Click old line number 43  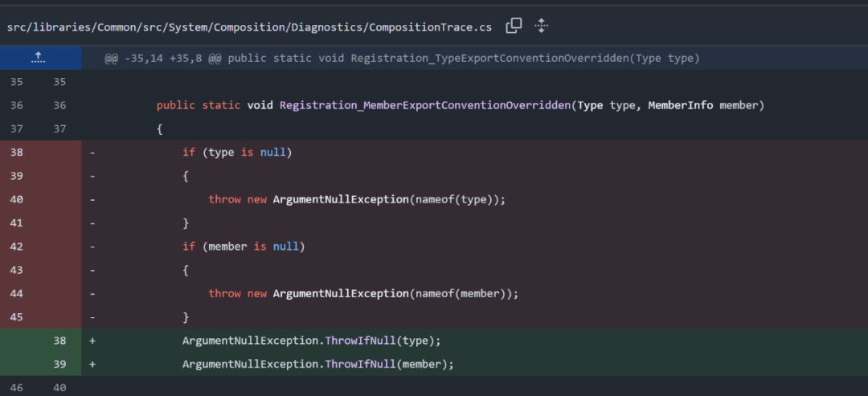(x=17, y=270)
